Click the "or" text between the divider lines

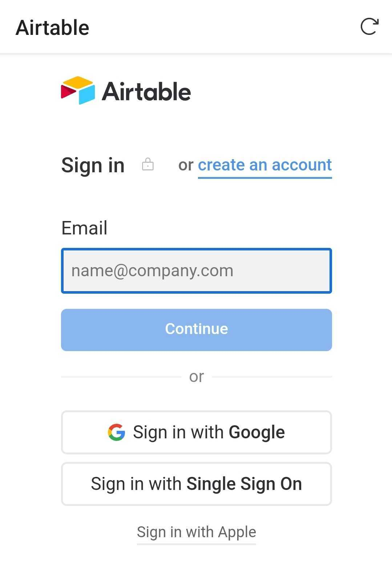point(196,377)
